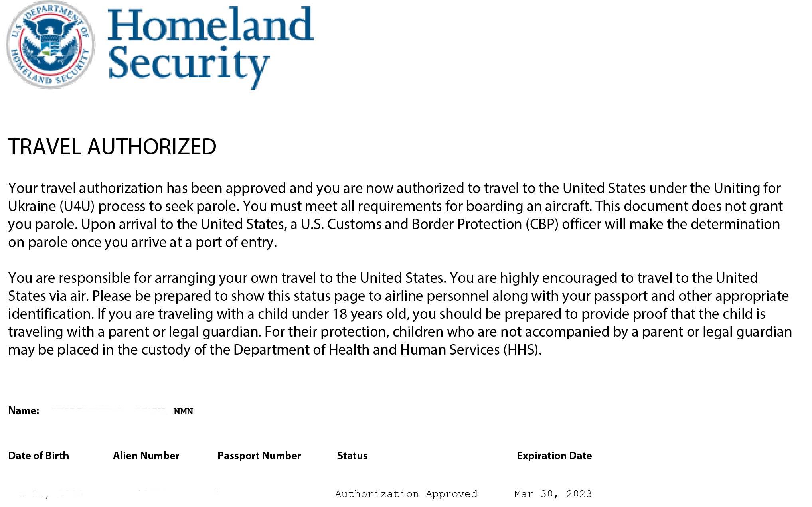Image resolution: width=812 pixels, height=507 pixels.
Task: Click the Authorization Approved status value
Action: pyautogui.click(x=406, y=494)
